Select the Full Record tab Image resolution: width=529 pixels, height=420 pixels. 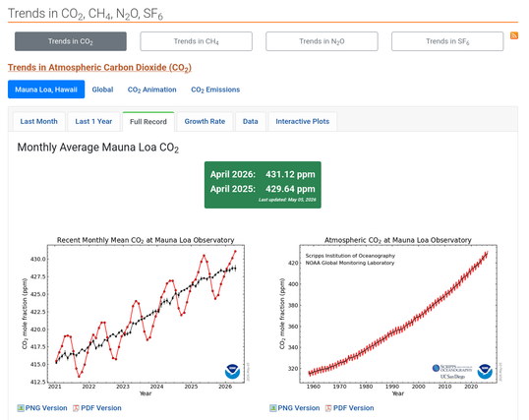(x=148, y=122)
